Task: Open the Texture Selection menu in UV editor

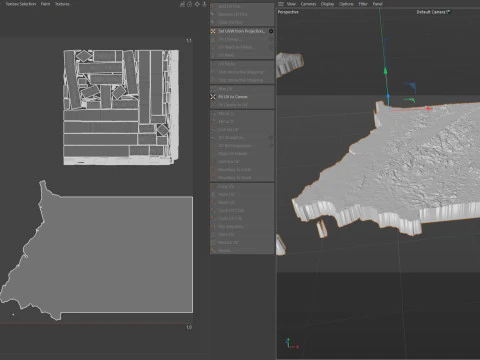Action: point(21,4)
